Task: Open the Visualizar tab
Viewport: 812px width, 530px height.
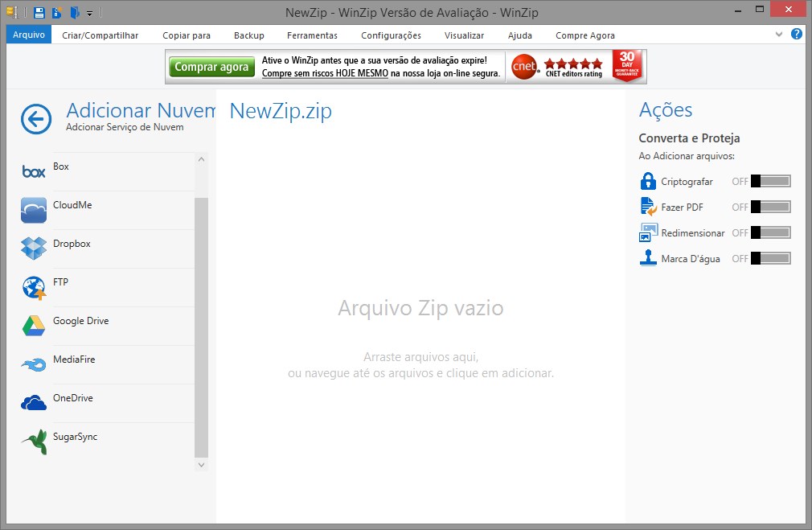Action: tap(464, 35)
